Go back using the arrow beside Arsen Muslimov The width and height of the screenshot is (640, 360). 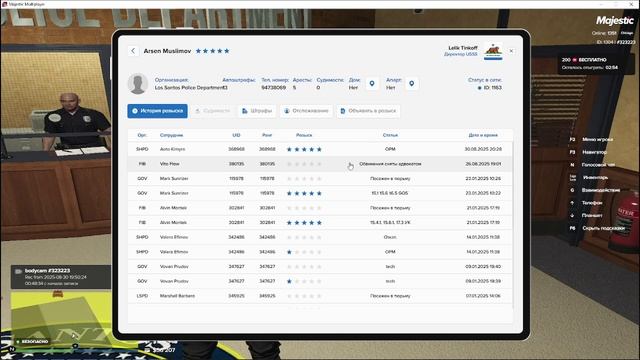133,51
